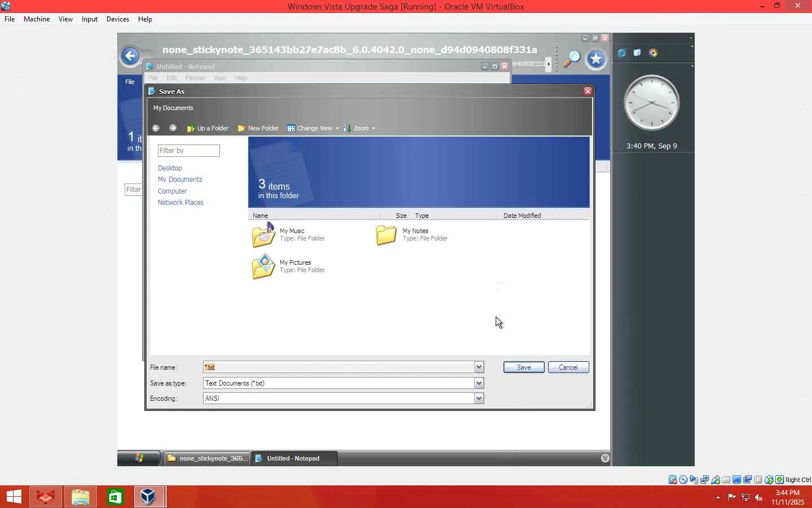Open VirtualBox Devices menu
Image resolution: width=812 pixels, height=508 pixels.
click(118, 19)
